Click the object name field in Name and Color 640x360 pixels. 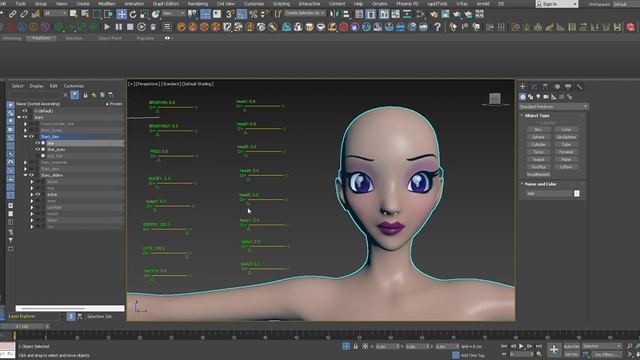(x=549, y=193)
